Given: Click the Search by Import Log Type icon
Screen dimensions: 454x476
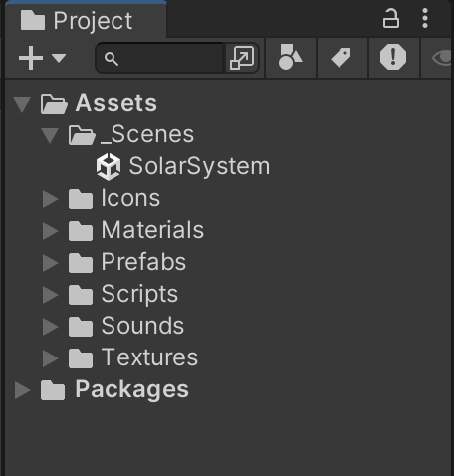Looking at the screenshot, I should point(393,57).
